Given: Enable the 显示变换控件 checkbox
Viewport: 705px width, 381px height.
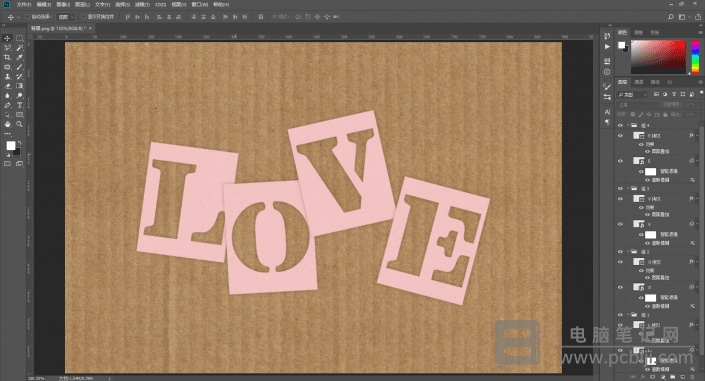Looking at the screenshot, I should 84,17.
